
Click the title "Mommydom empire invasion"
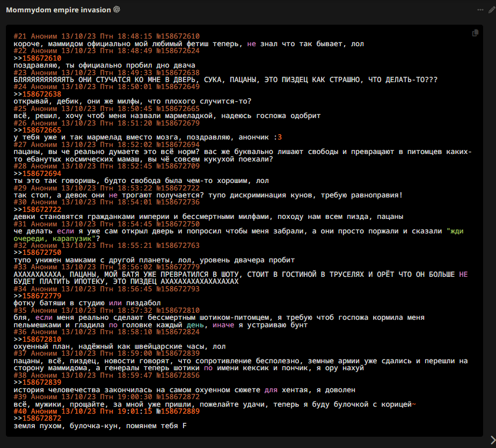tap(59, 10)
